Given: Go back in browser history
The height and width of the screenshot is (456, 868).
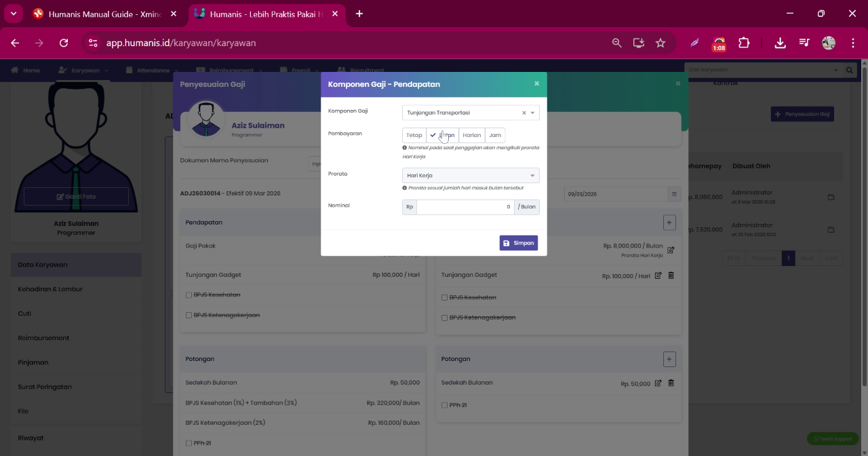Looking at the screenshot, I should [x=15, y=43].
